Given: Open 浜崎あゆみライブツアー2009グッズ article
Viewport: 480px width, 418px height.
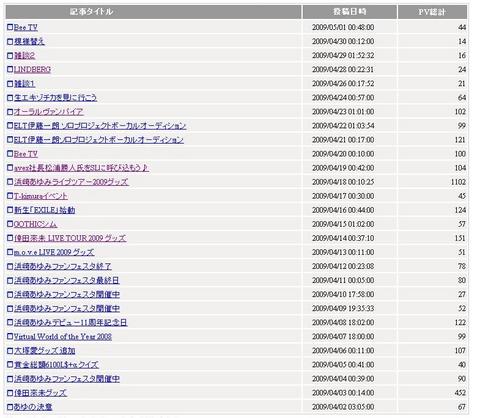Looking at the screenshot, I should click(71, 182).
